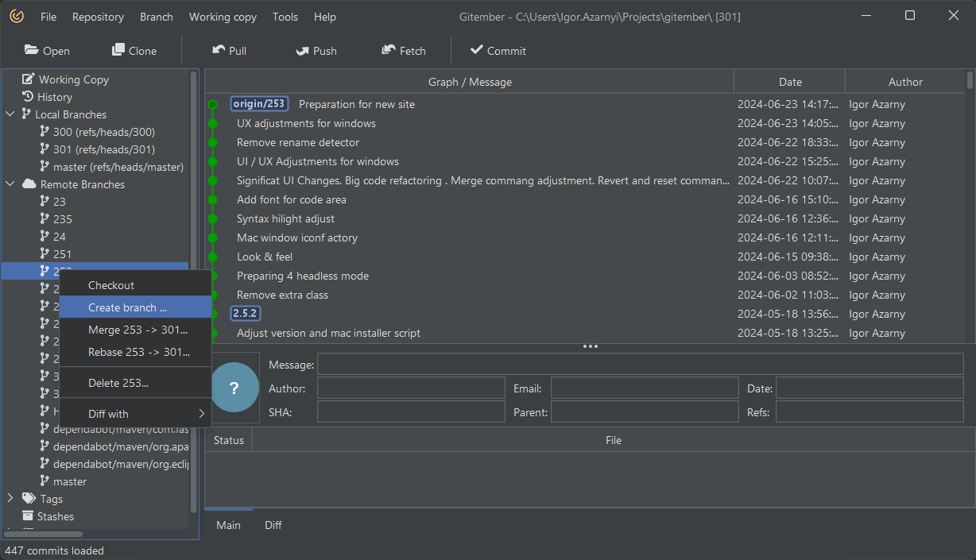This screenshot has width=976, height=560.
Task: Select the History item in sidebar
Action: click(54, 97)
